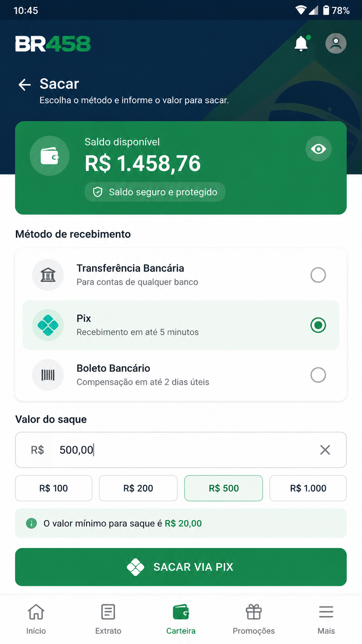Go back with the arrow beside Sacar
Viewport: 362px width, 644px height.
[25, 85]
